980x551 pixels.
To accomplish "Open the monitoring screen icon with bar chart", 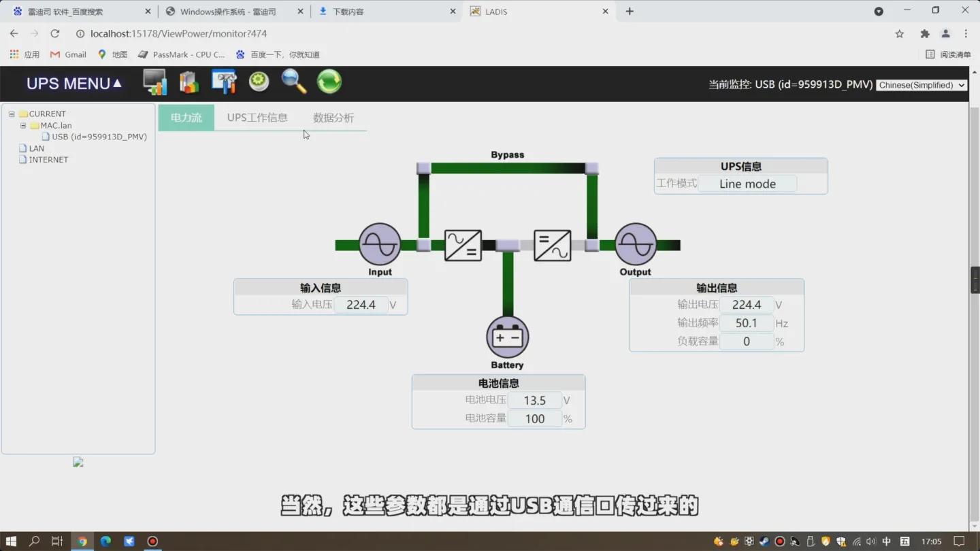I will 154,82.
